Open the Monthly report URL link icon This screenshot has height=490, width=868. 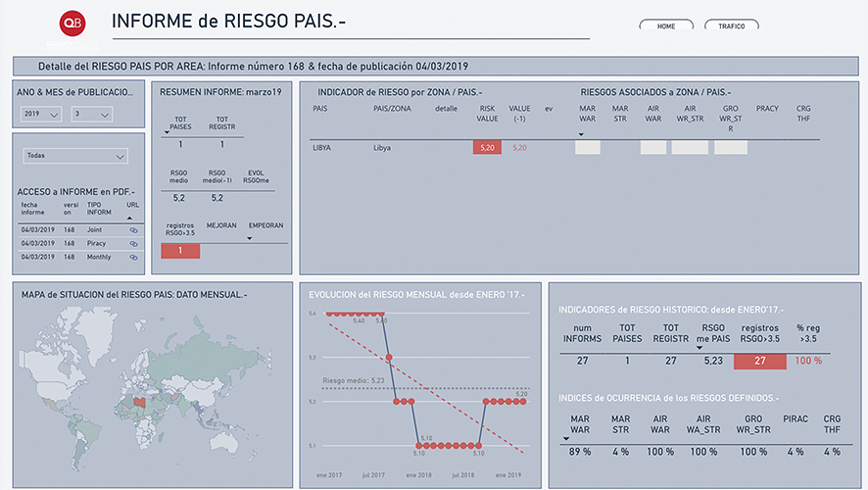point(133,258)
